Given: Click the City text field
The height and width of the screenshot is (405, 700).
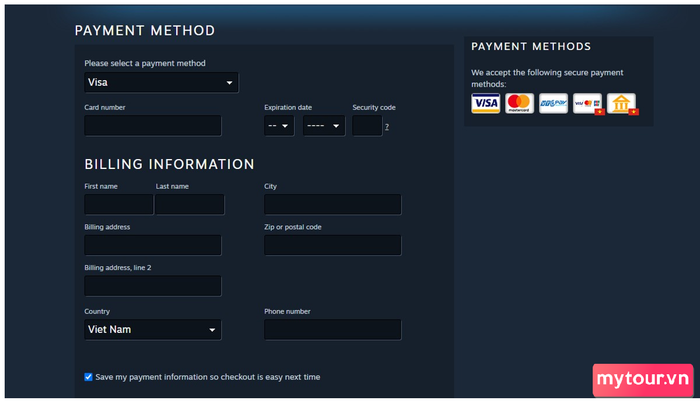Looking at the screenshot, I should (x=333, y=205).
